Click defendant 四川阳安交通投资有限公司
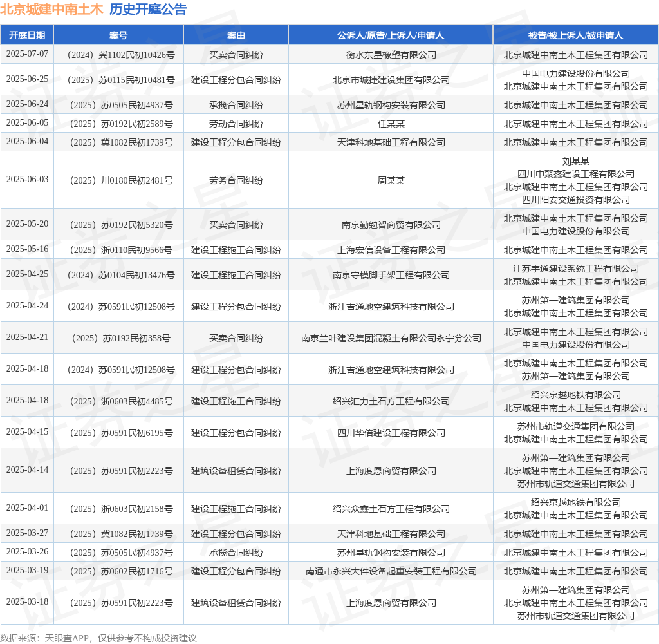 coord(576,200)
